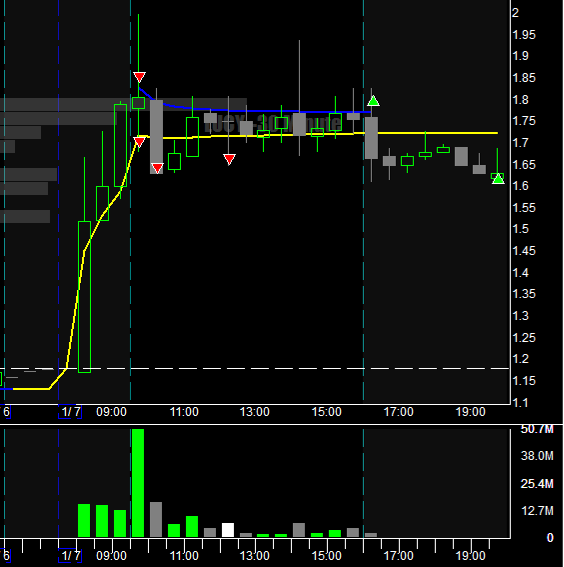
Task: Click the 1/7 date label on the volume panel axis
Action: (70, 556)
